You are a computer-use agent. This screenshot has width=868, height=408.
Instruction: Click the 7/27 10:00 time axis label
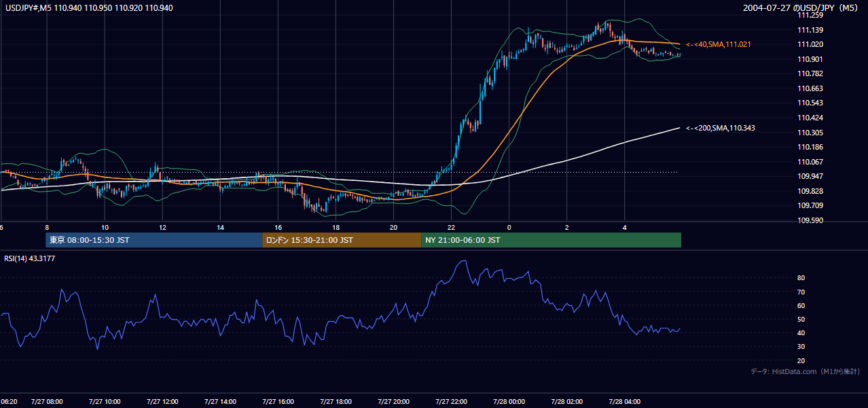[x=105, y=402]
